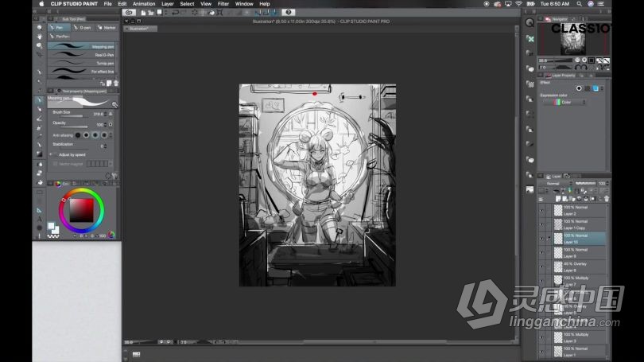Select the 'For effect line' brush
The width and height of the screenshot is (644, 362).
click(x=81, y=72)
